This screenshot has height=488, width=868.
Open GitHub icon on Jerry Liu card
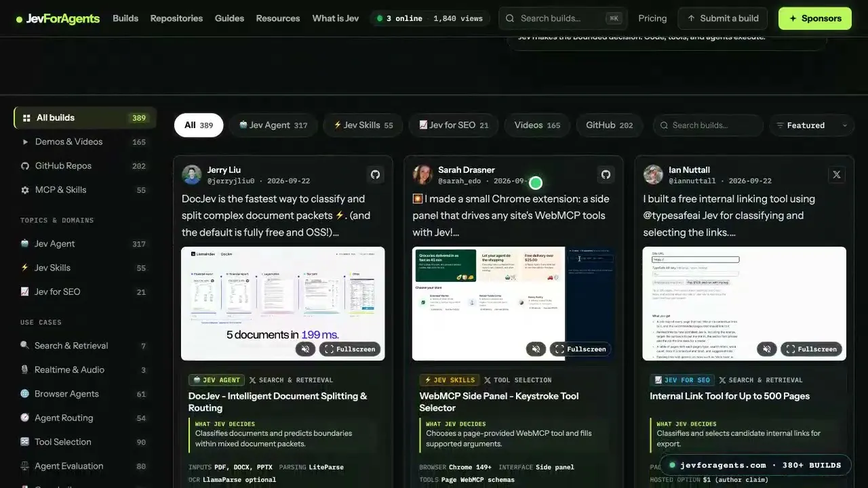pyautogui.click(x=375, y=175)
